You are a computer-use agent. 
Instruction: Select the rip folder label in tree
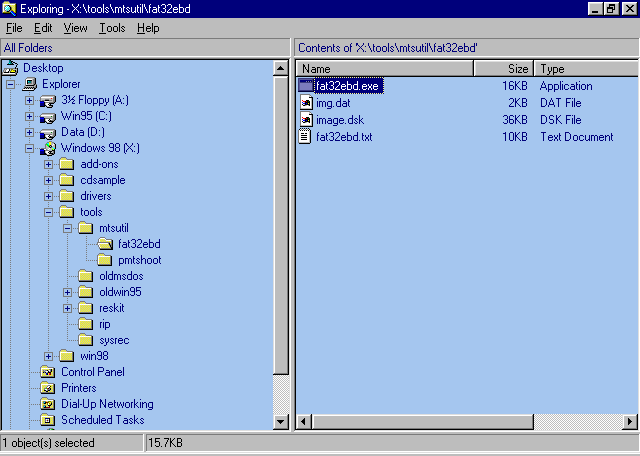click(x=104, y=324)
